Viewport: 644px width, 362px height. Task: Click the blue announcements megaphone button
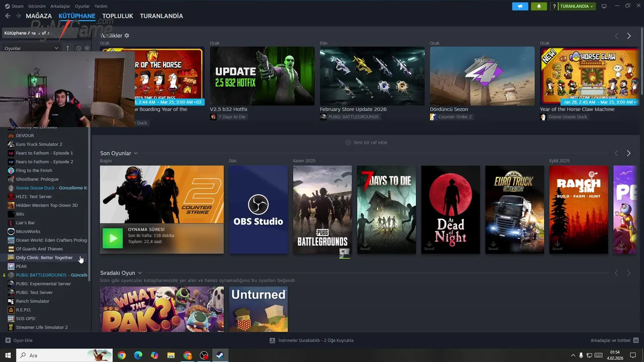coord(520,6)
